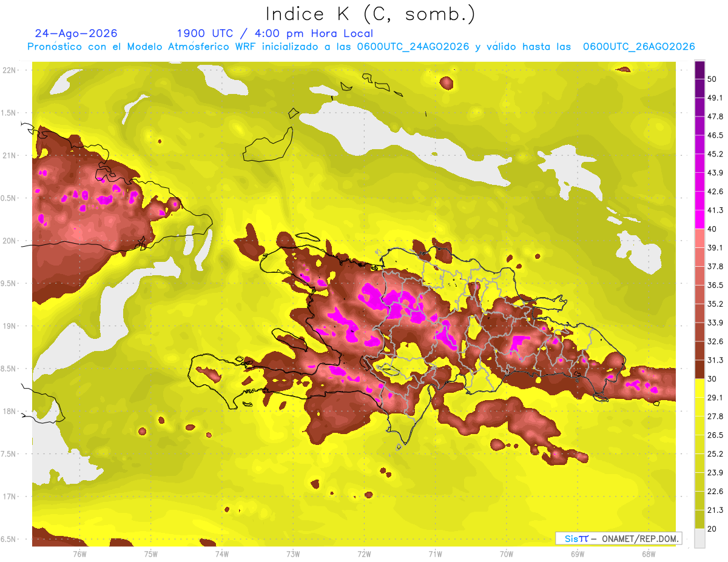Click the '19N' latitude label
Image resolution: width=728 pixels, height=562 pixels.
tap(9, 326)
